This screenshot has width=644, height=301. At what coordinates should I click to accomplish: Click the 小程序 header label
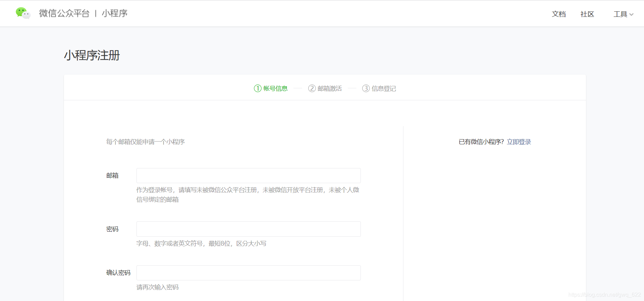(114, 13)
